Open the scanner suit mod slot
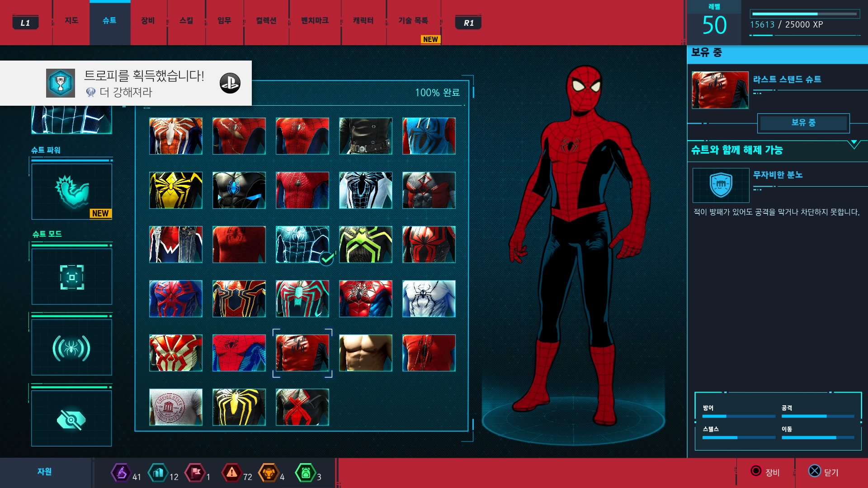The height and width of the screenshot is (488, 868). (71, 277)
